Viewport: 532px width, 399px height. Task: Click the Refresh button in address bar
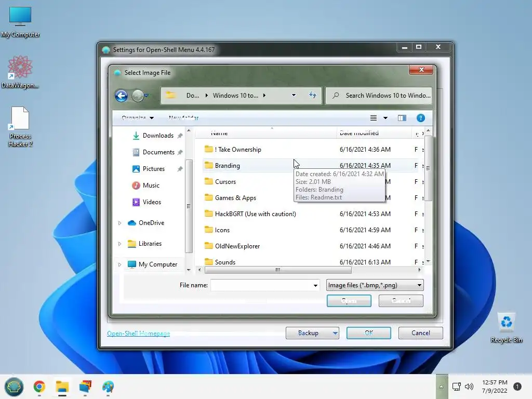pyautogui.click(x=312, y=96)
